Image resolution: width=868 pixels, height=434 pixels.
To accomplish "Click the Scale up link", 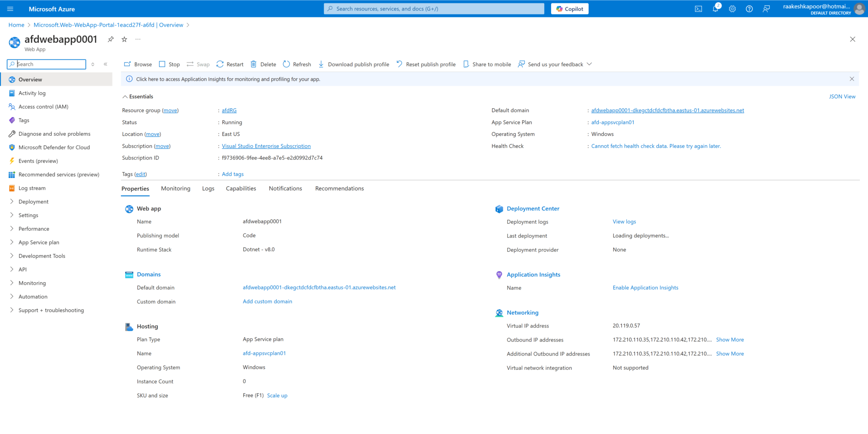I will (x=277, y=395).
